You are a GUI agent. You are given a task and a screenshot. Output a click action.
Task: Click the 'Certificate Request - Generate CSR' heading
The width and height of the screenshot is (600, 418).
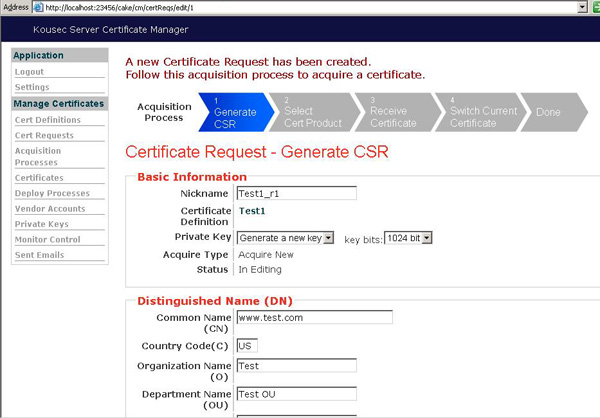coord(257,152)
